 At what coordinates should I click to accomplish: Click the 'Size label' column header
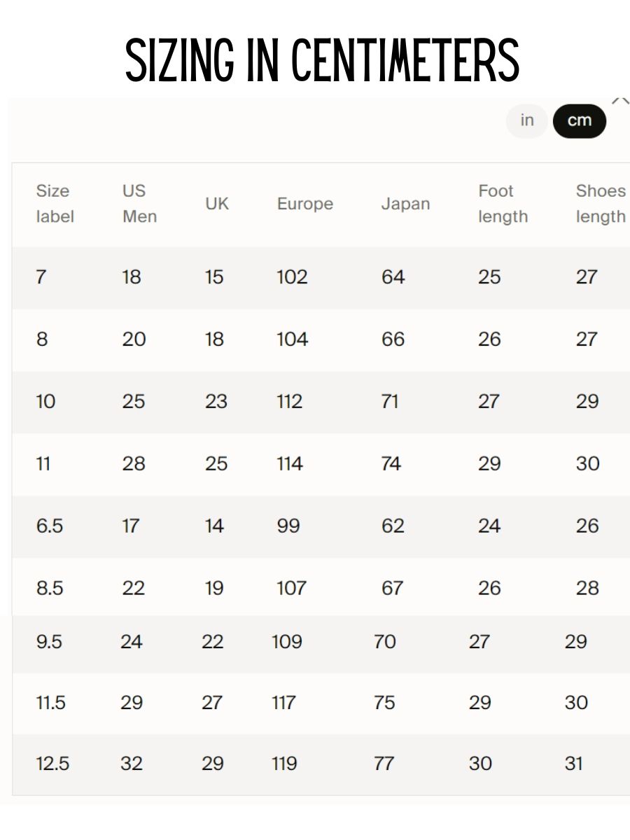(55, 204)
